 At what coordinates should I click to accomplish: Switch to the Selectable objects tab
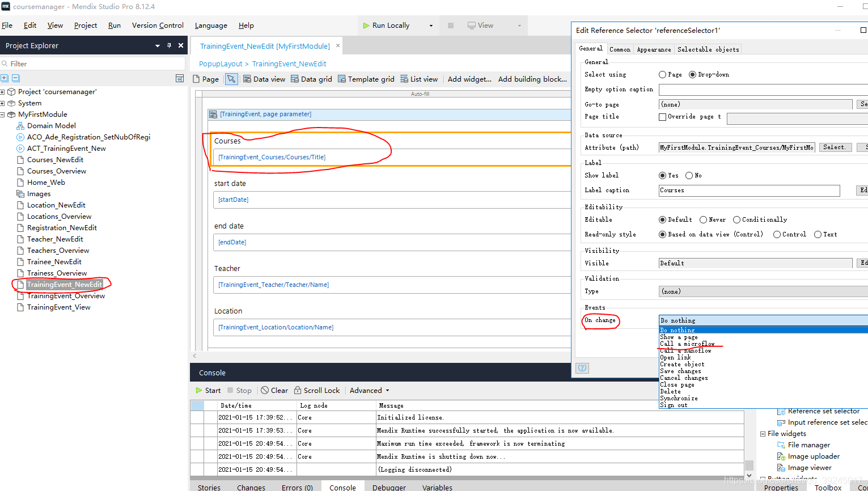[x=708, y=50]
